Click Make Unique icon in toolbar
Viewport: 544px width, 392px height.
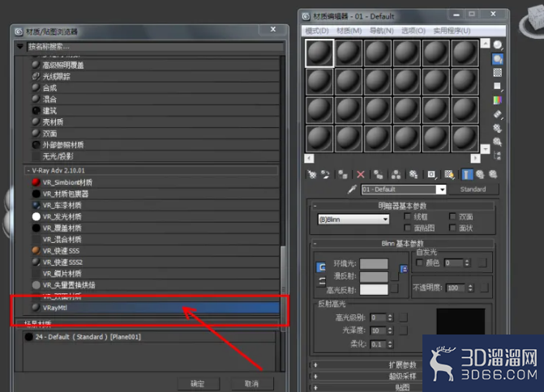click(x=396, y=175)
